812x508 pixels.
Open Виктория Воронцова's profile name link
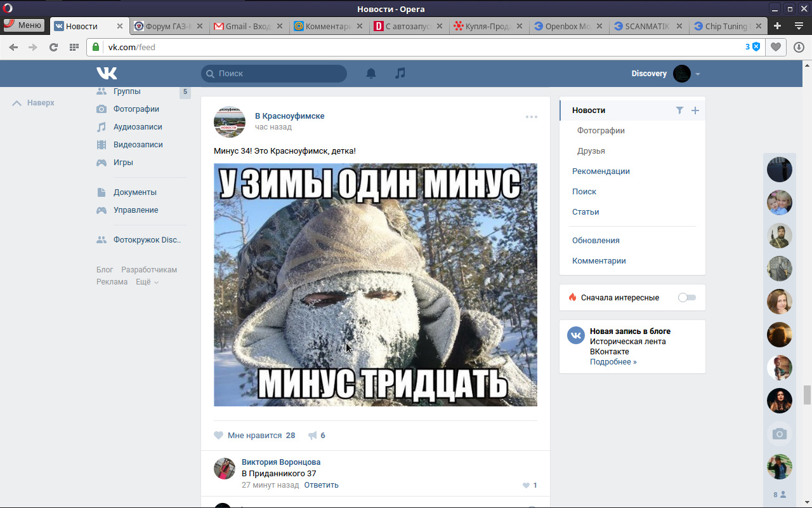click(281, 462)
